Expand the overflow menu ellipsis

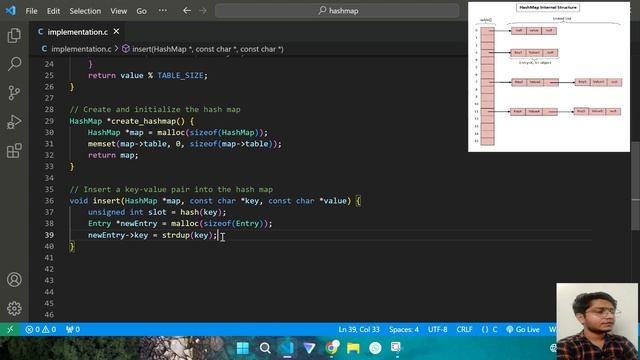[162, 11]
